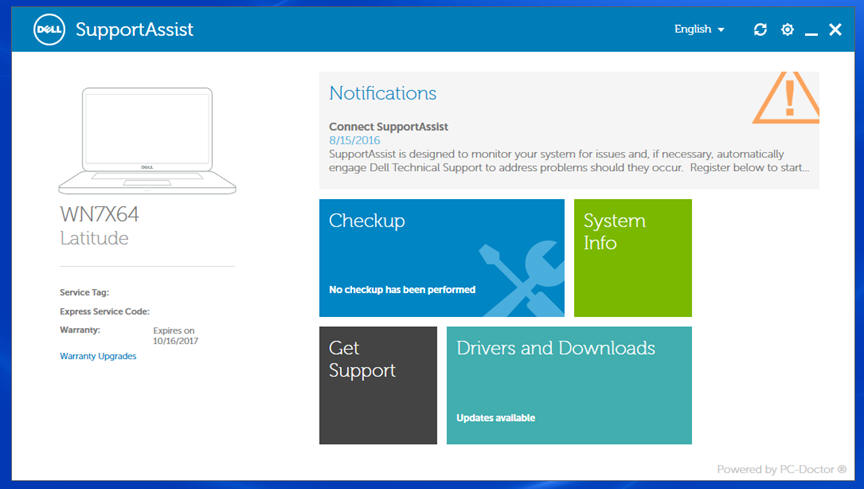Image resolution: width=864 pixels, height=489 pixels.
Task: Click the laptop illustration
Action: 147,141
